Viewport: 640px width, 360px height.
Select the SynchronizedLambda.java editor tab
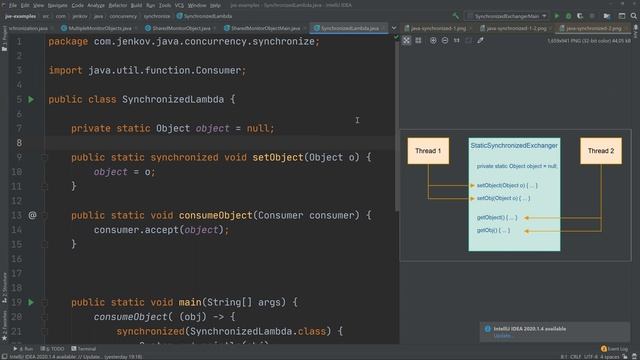pyautogui.click(x=348, y=28)
